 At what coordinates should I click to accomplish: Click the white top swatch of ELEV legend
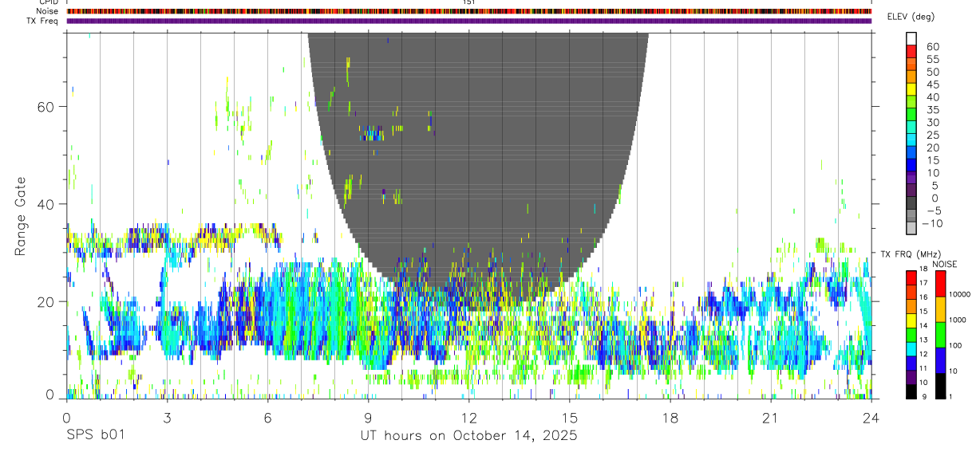coord(911,38)
